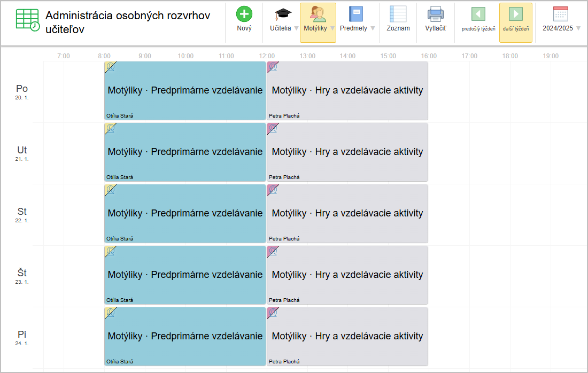Open Monday's Predprimárne vzdelávanie block

pos(185,91)
